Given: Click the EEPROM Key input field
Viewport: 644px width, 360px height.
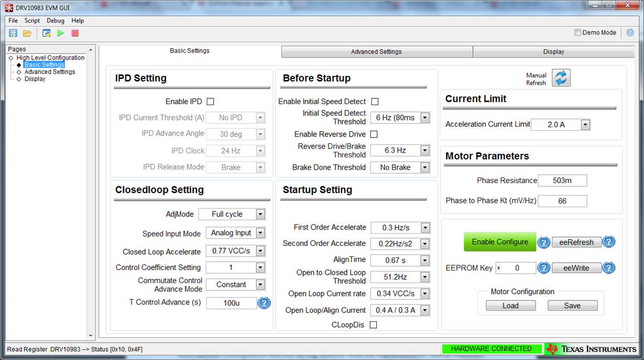Looking at the screenshot, I should (x=516, y=268).
